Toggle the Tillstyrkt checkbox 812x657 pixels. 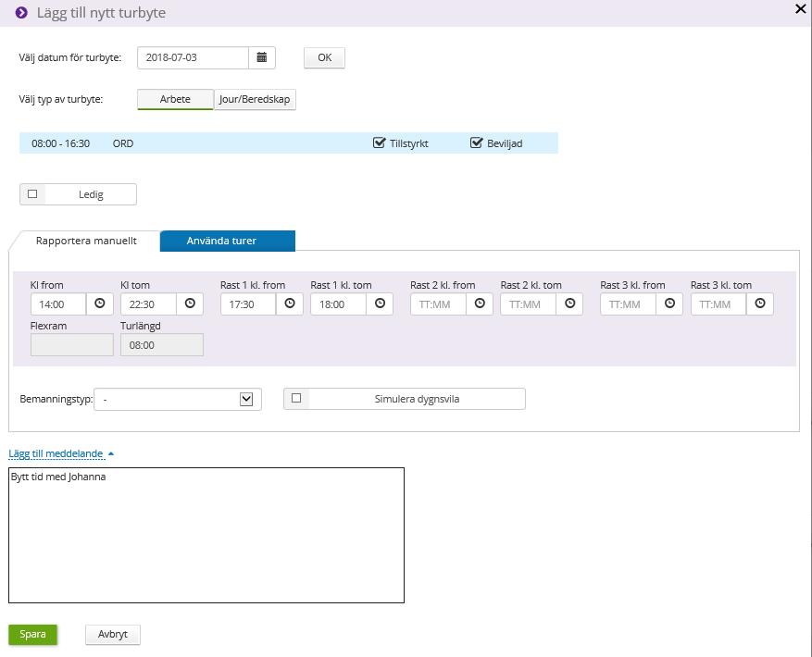point(379,143)
